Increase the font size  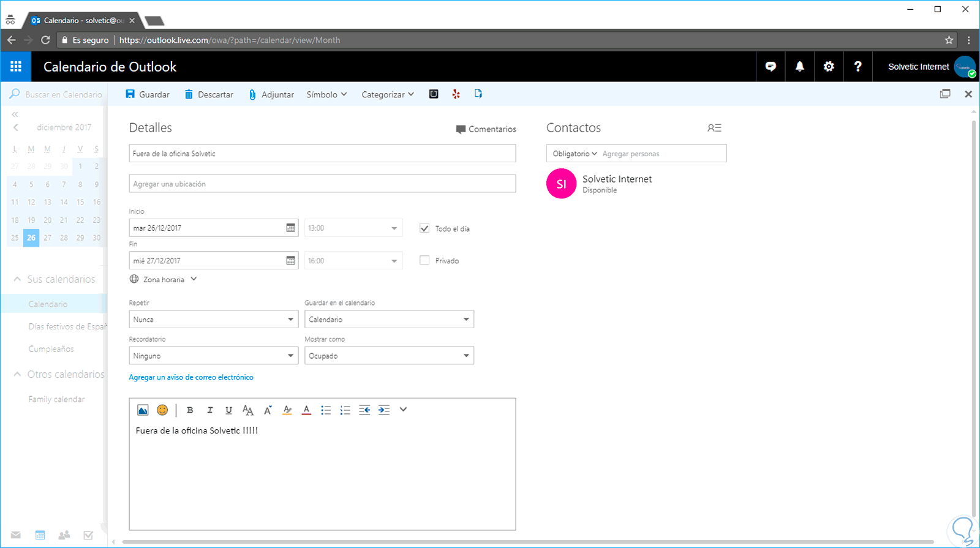pos(268,410)
